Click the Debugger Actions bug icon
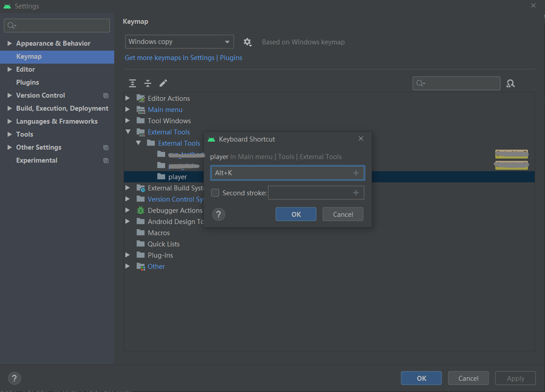 click(141, 211)
